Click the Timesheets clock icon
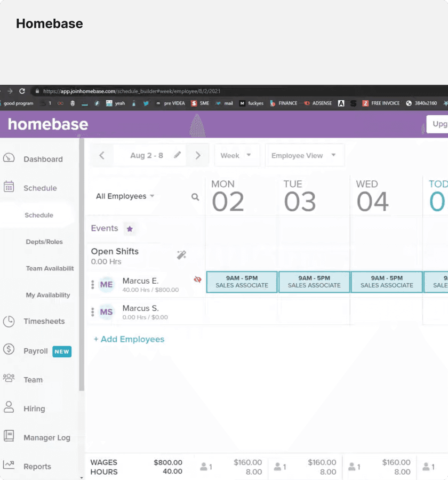This screenshot has width=448, height=480. (x=9, y=321)
